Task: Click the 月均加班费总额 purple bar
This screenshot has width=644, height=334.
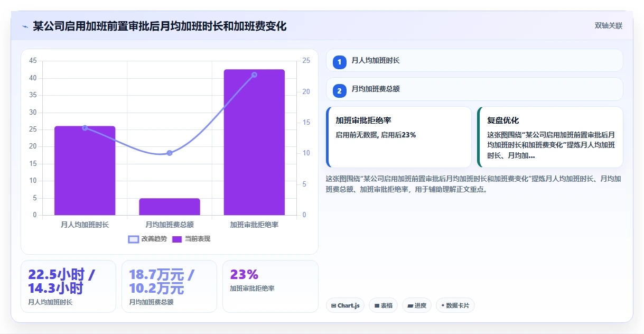Action: point(170,207)
